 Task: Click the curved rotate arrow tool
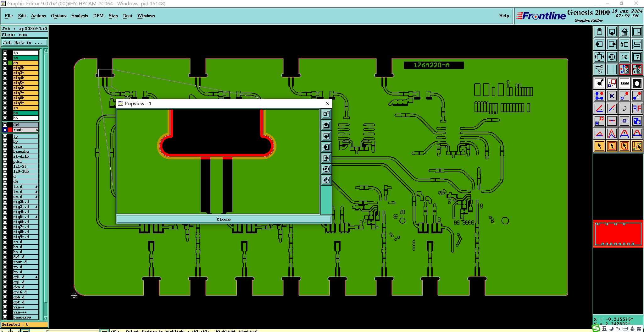624,108
